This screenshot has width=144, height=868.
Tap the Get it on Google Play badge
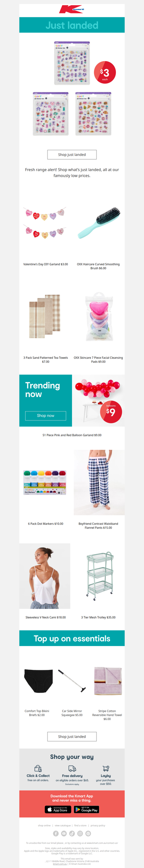click(x=86, y=810)
